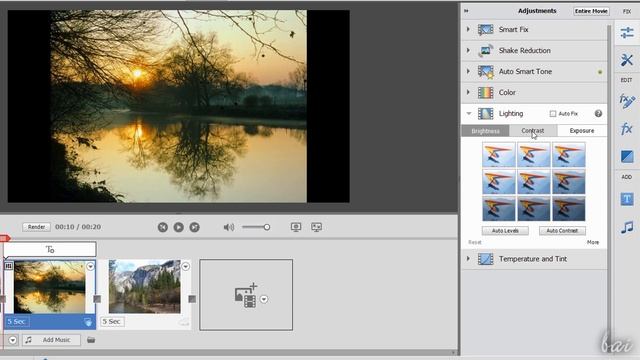Open the Music note icon in sidebar
Screen dimensions: 640x360
point(627,227)
